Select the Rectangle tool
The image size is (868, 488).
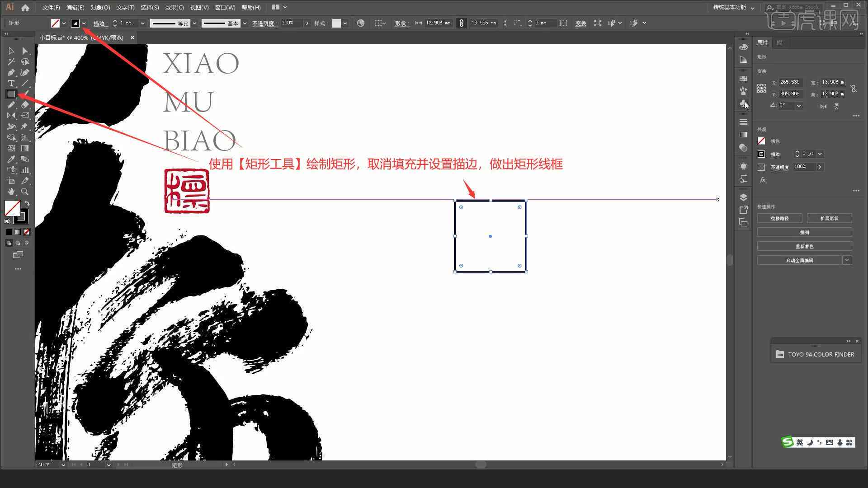11,94
